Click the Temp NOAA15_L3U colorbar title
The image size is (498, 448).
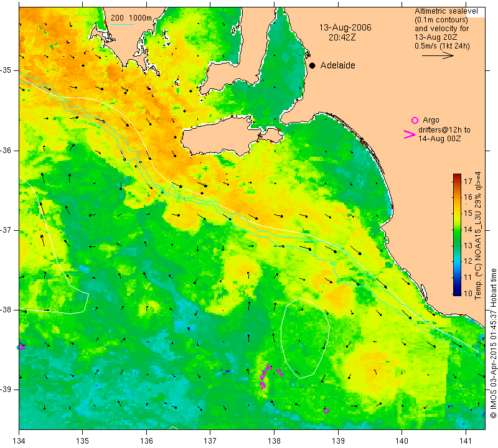[x=478, y=236]
